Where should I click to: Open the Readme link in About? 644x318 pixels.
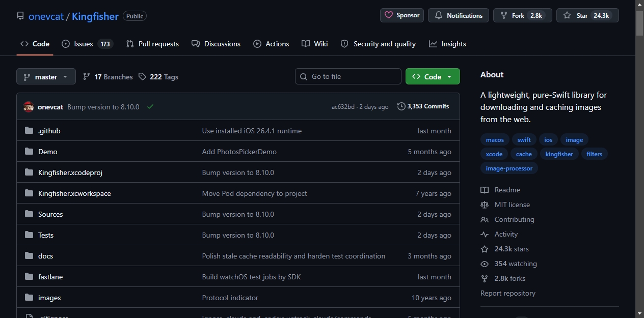click(500, 190)
